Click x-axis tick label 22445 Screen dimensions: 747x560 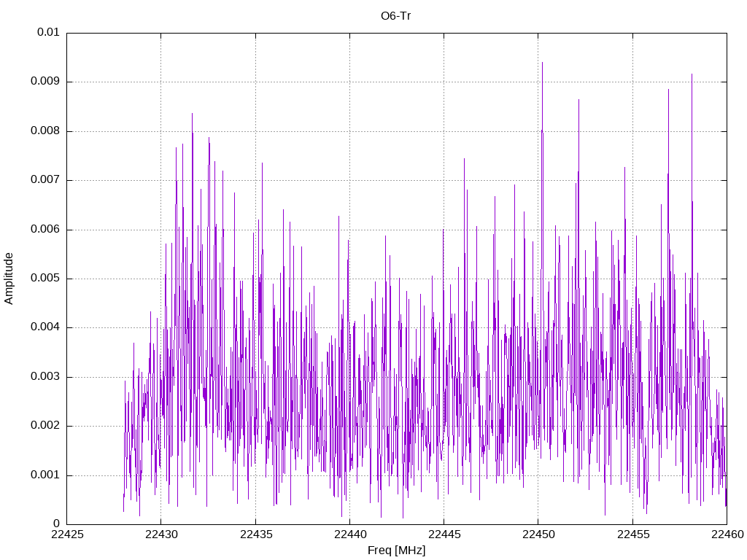444,534
